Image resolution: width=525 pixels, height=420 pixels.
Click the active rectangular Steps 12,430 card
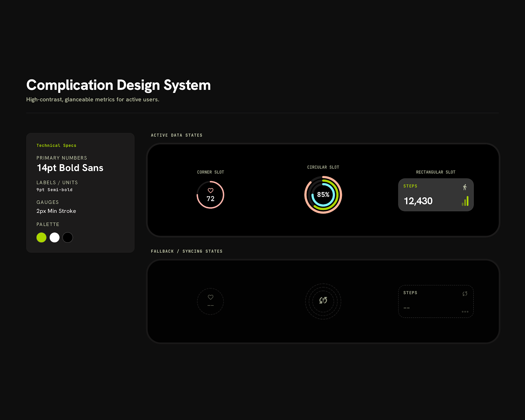(x=436, y=195)
